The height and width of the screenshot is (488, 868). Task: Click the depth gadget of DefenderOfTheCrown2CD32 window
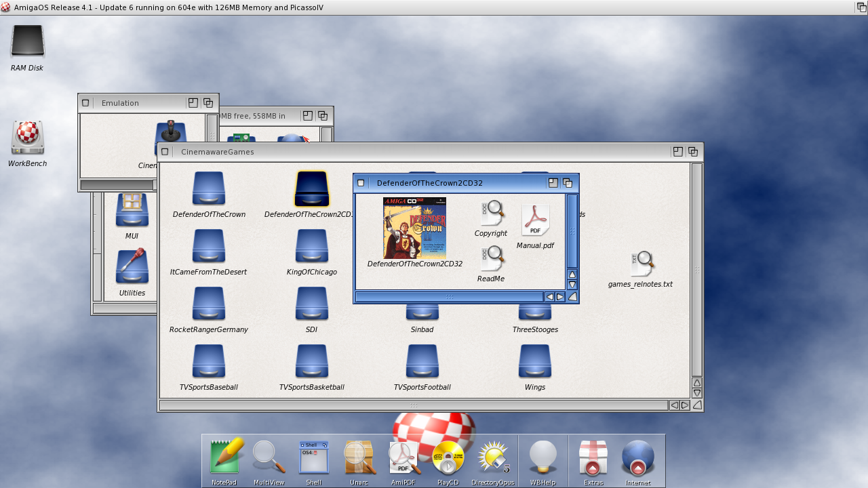568,183
